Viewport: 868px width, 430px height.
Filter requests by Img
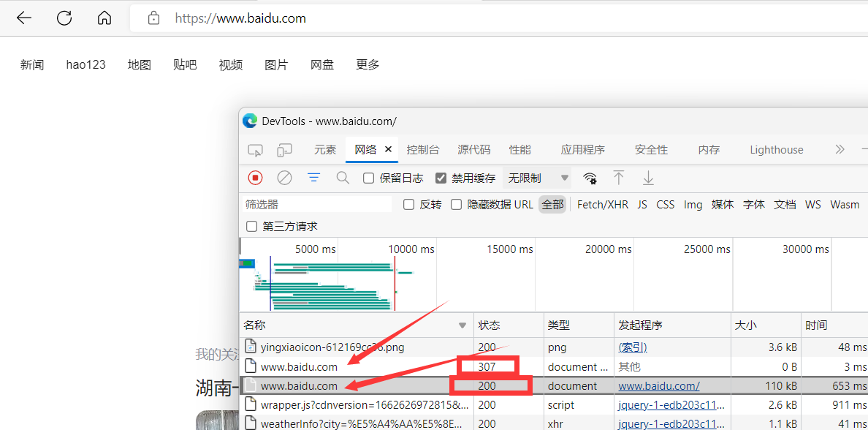pos(693,205)
